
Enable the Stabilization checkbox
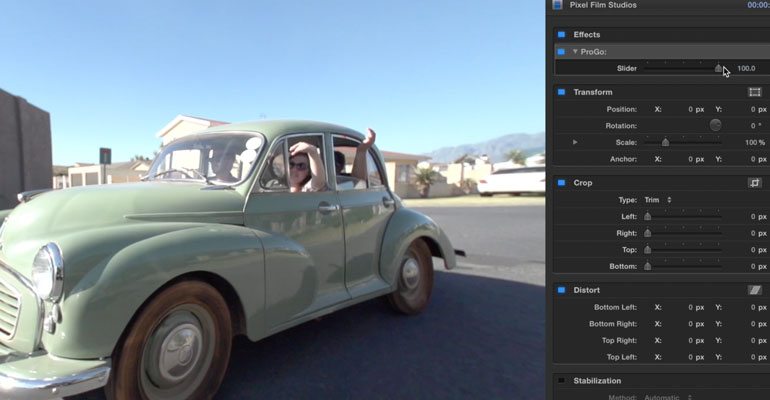561,381
